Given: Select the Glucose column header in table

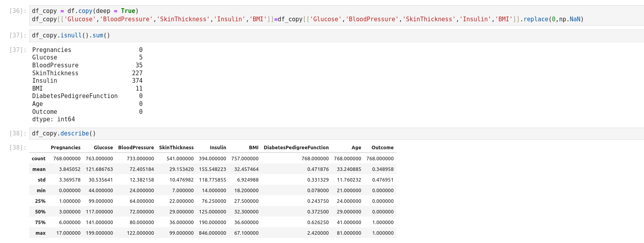Looking at the screenshot, I should pos(103,148).
